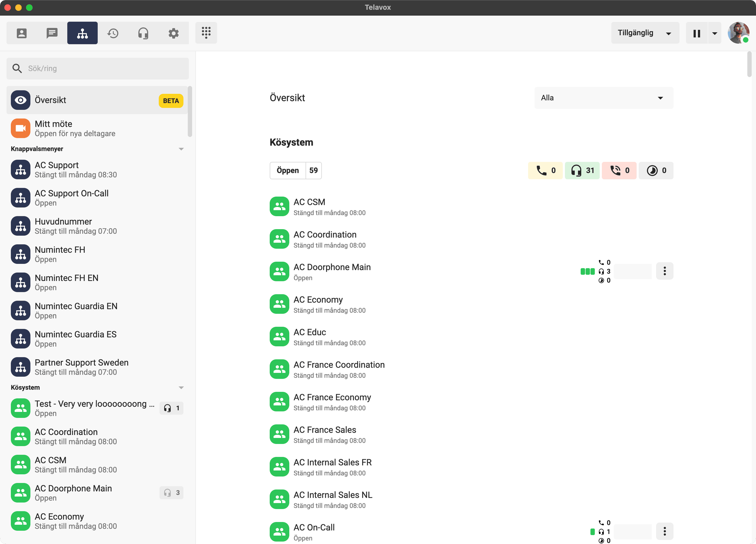Viewport: 756px width, 544px height.
Task: Open the Alla filter dropdown
Action: click(x=603, y=98)
